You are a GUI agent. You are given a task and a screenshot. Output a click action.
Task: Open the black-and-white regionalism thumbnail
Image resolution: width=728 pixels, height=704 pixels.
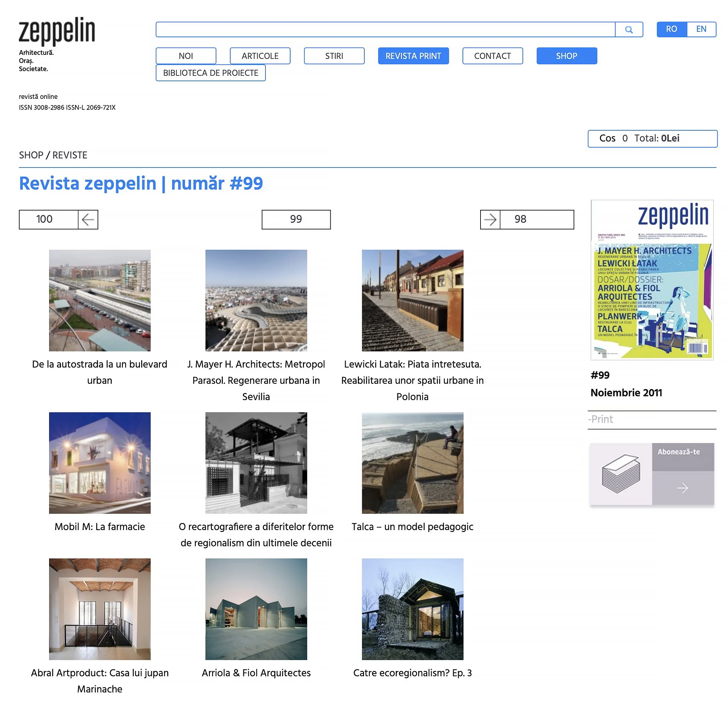(256, 463)
